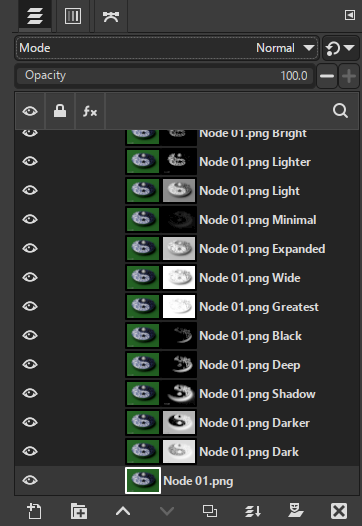This screenshot has width=362, height=526.
Task: Select the Minimal layer's mask thumbnail
Action: point(179,219)
